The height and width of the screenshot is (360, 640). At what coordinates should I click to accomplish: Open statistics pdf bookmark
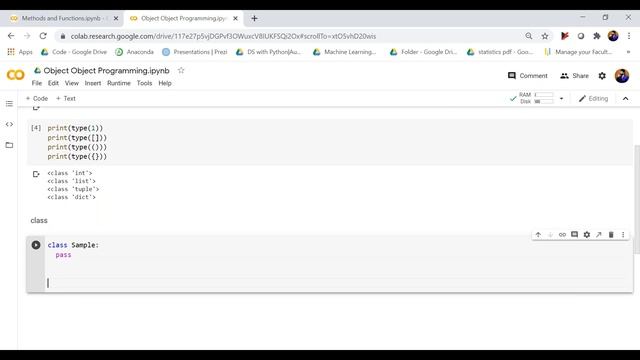[x=500, y=52]
